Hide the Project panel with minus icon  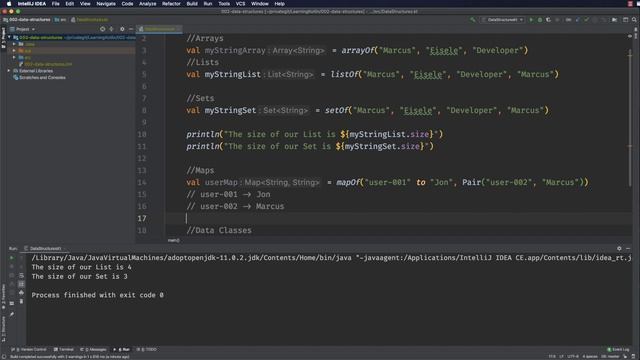[x=131, y=29]
